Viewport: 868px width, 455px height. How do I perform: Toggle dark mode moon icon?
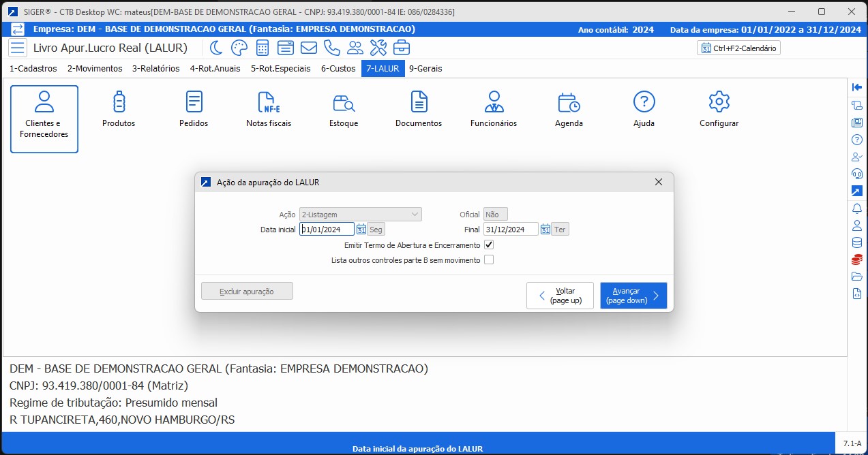point(216,48)
